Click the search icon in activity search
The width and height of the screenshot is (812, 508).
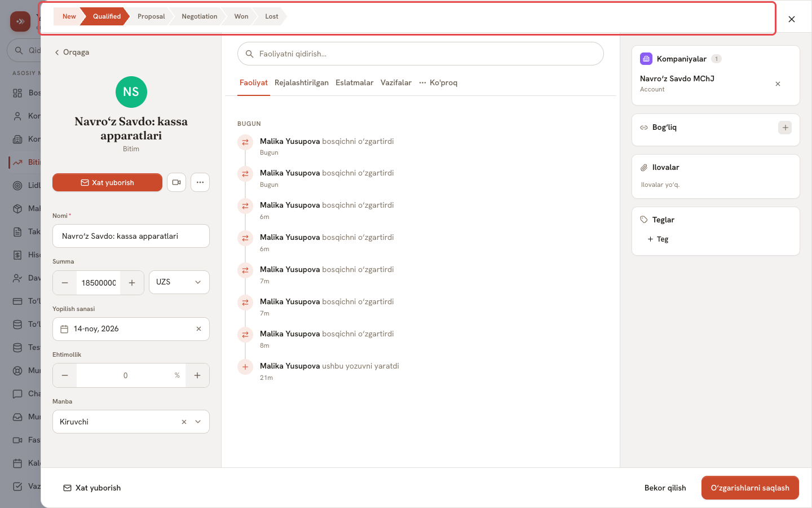(x=249, y=54)
